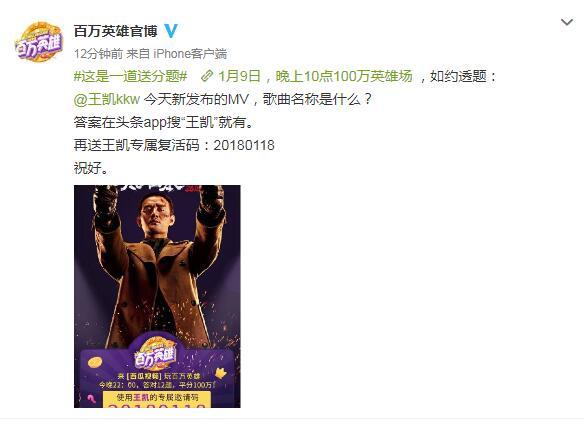This screenshot has width=584, height=421.
Task: Click the yellow crown icon on the poster
Action: (x=221, y=373)
